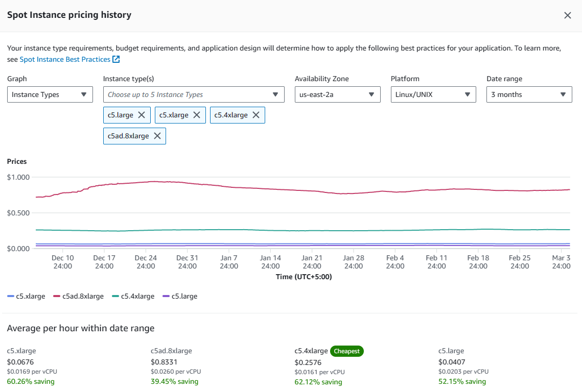
Task: Toggle c5ad.8xlarge series in chart legend
Action: [x=78, y=296]
